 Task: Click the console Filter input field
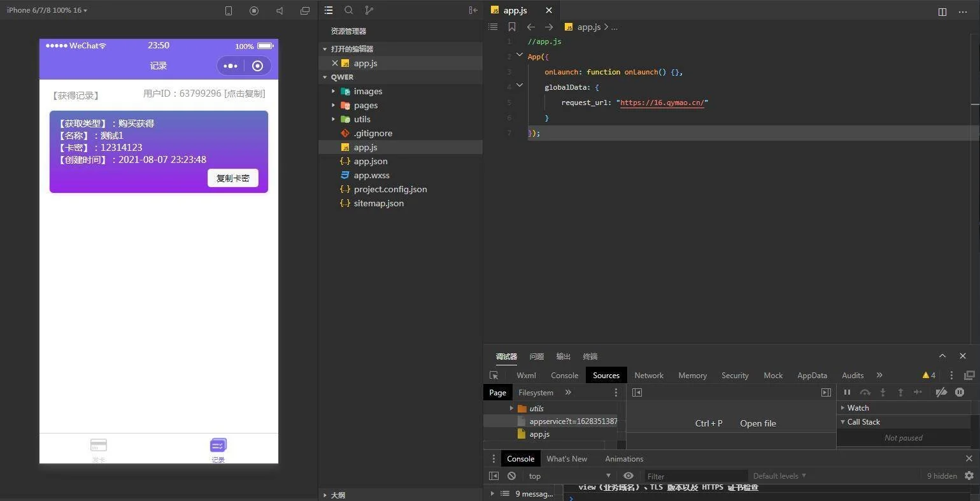(694, 476)
